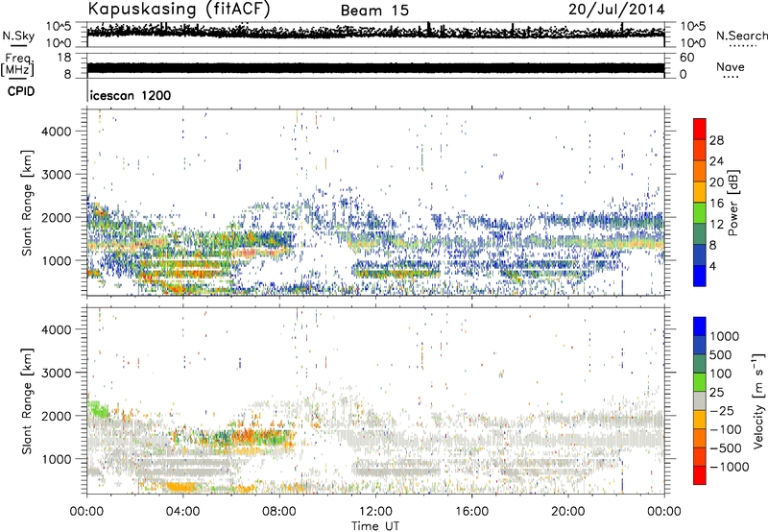
Task: Click the blue top of Velocity color bar
Action: (x=700, y=326)
